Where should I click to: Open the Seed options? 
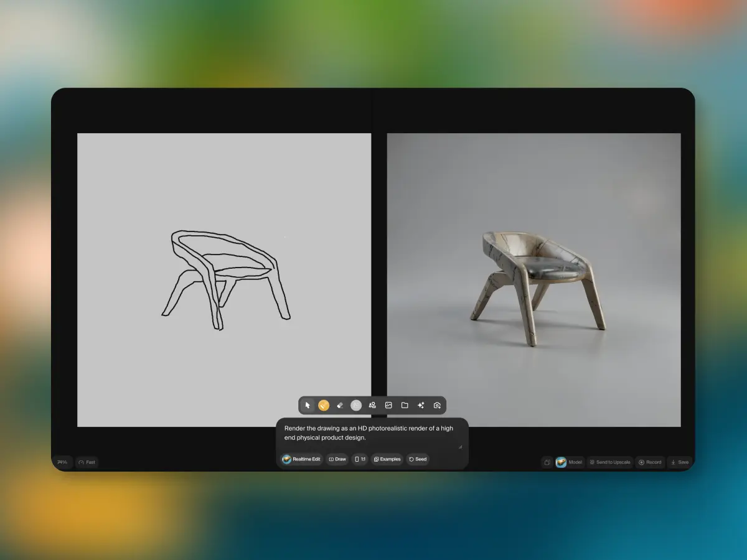[x=418, y=459]
